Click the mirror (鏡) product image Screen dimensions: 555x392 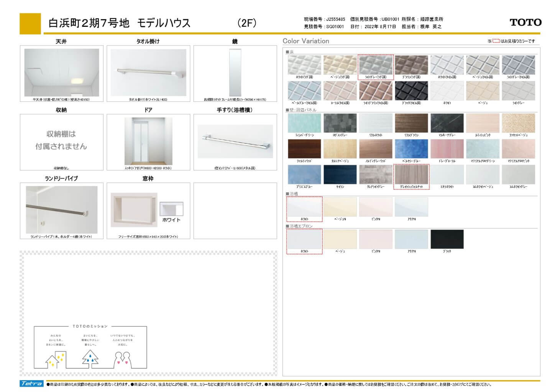[234, 73]
